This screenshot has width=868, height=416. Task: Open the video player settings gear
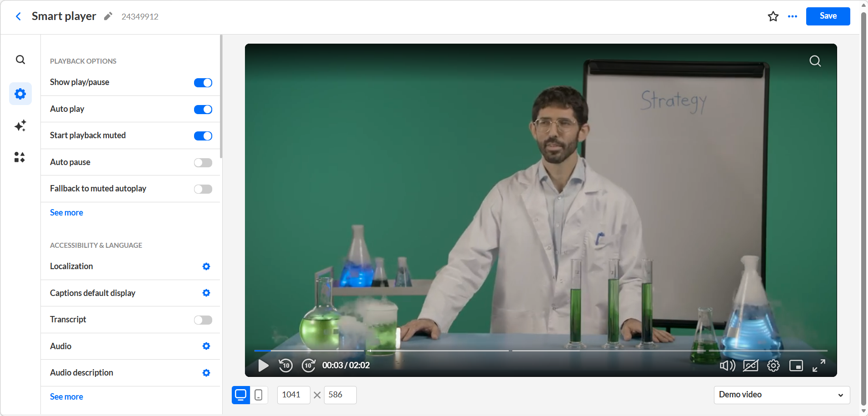click(x=773, y=366)
